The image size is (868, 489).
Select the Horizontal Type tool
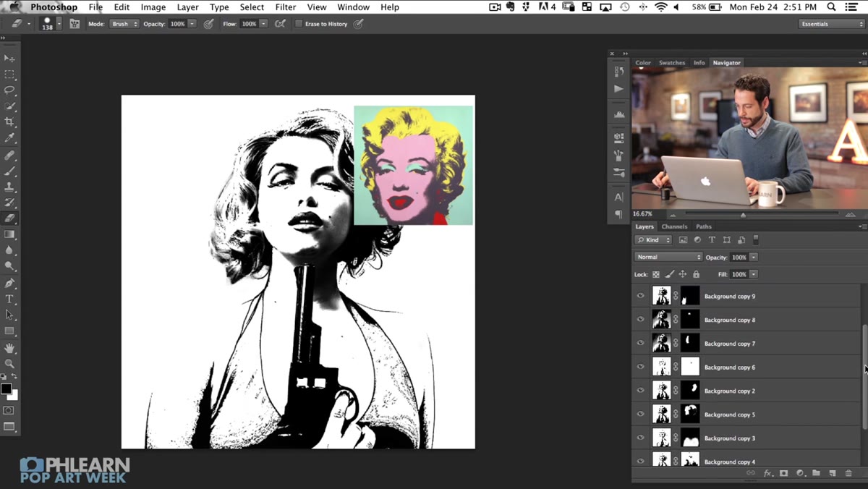coord(9,299)
